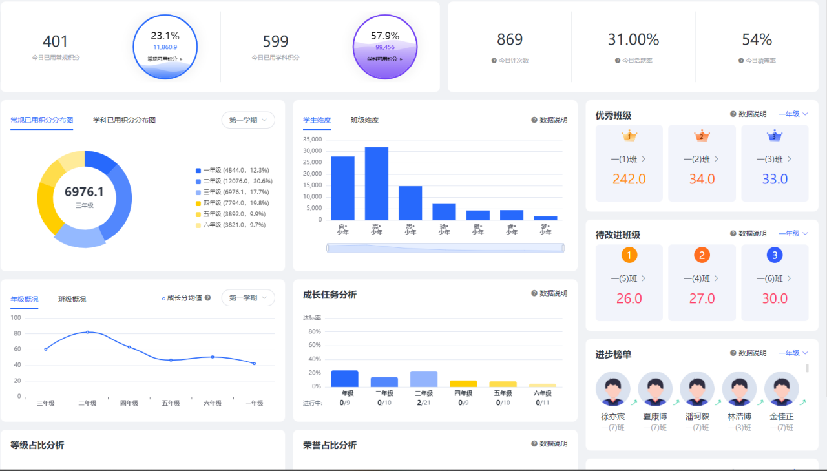The width and height of the screenshot is (828, 471).
Task: Click the gold crown icon for 一(1)班
Action: [x=629, y=136]
